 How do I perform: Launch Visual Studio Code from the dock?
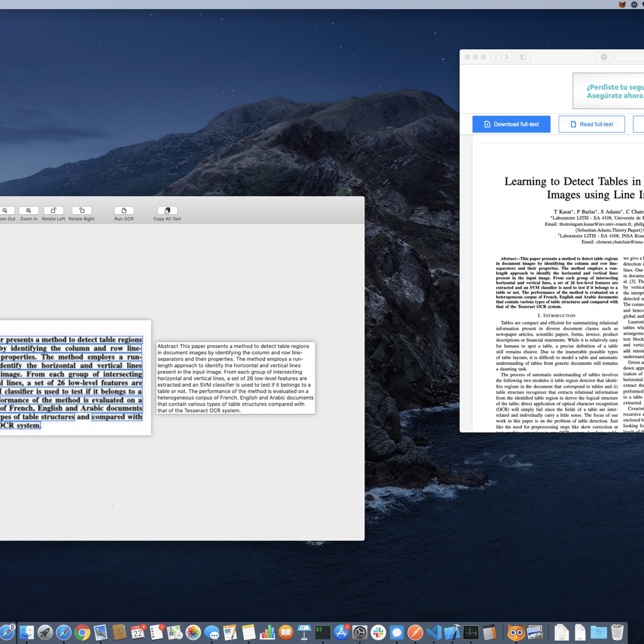434,633
